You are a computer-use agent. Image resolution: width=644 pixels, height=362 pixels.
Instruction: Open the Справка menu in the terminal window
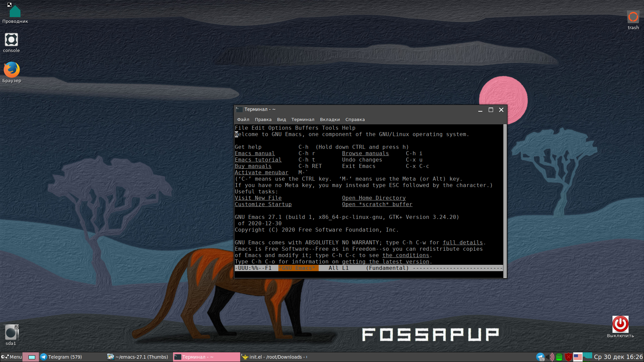click(x=355, y=120)
